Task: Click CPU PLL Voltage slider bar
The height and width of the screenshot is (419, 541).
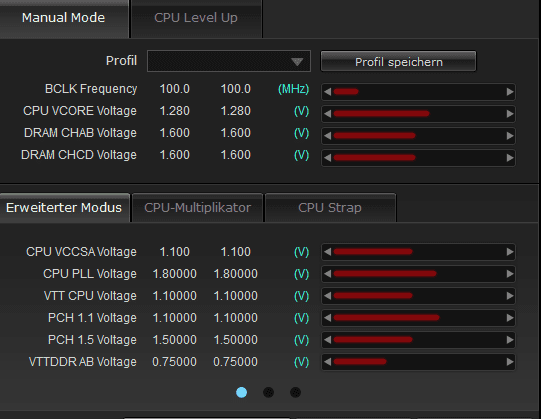Action: tap(419, 274)
